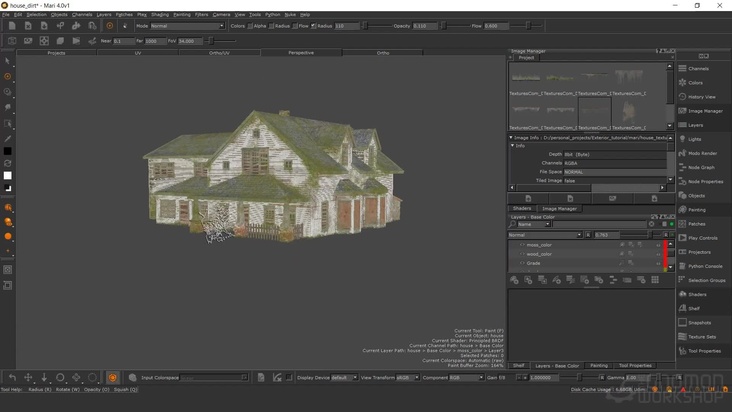Undo with the curved arrow icon at bottom
The width and height of the screenshot is (732, 412).
pyautogui.click(x=12, y=377)
